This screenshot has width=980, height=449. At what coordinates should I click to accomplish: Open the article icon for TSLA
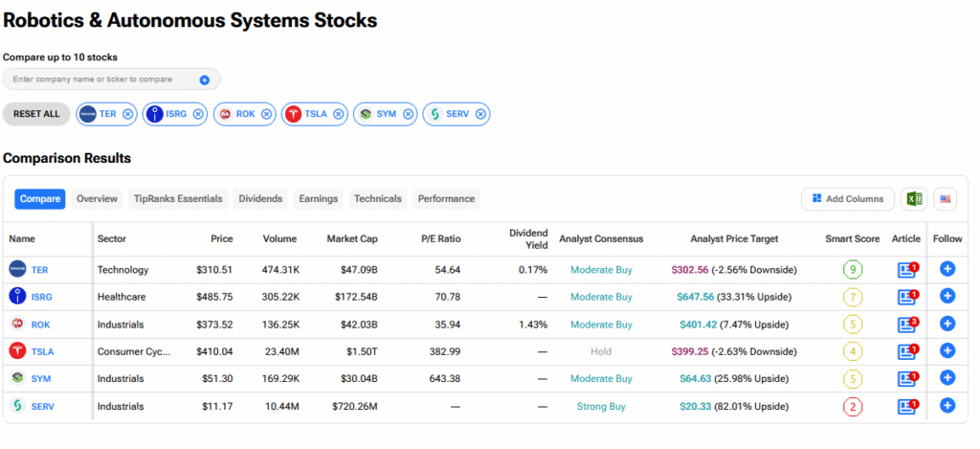point(906,351)
